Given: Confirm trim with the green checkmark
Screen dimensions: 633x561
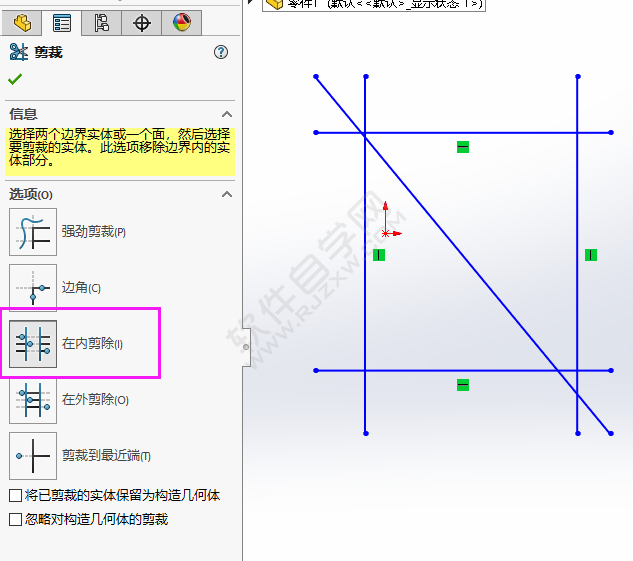Looking at the screenshot, I should [x=15, y=79].
